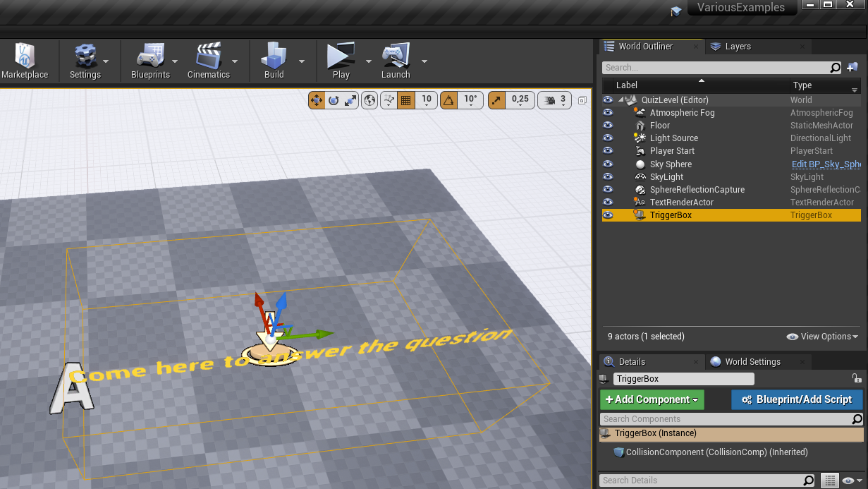The width and height of the screenshot is (868, 489).
Task: Switch to the Layers tab
Action: tap(738, 47)
